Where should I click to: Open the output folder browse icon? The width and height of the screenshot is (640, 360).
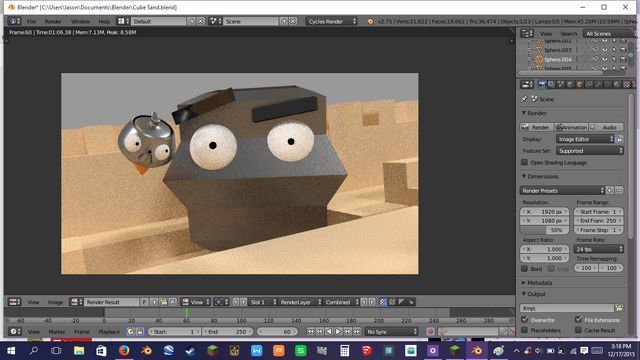click(x=619, y=308)
